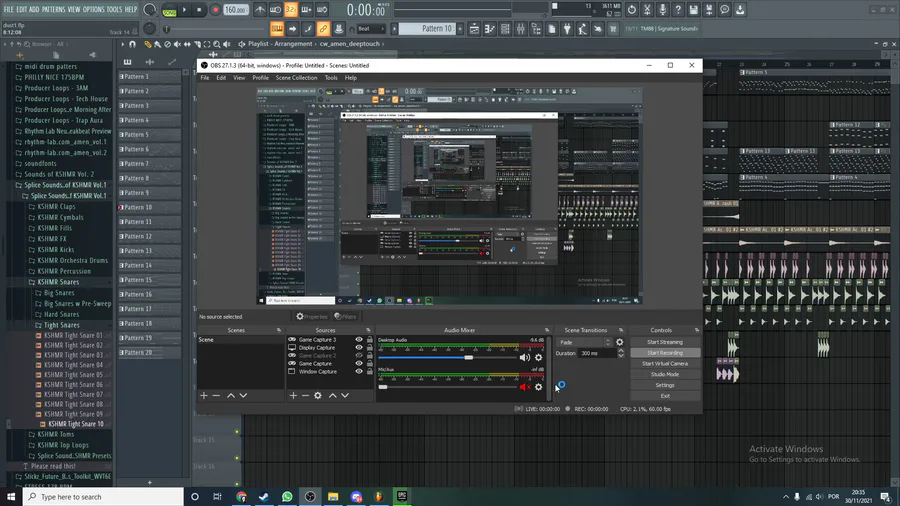Open FL Studio piano roll icon
900x506 pixels.
(x=490, y=29)
